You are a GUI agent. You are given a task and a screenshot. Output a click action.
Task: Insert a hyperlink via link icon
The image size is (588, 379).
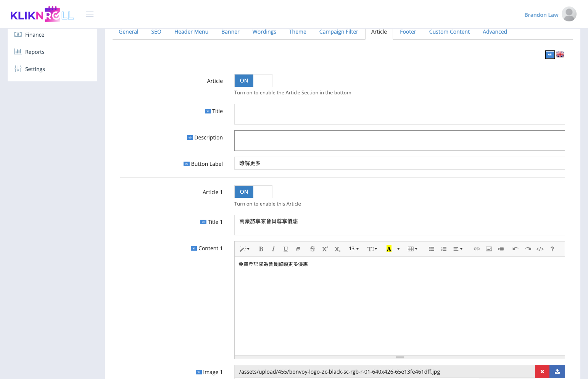click(x=477, y=249)
